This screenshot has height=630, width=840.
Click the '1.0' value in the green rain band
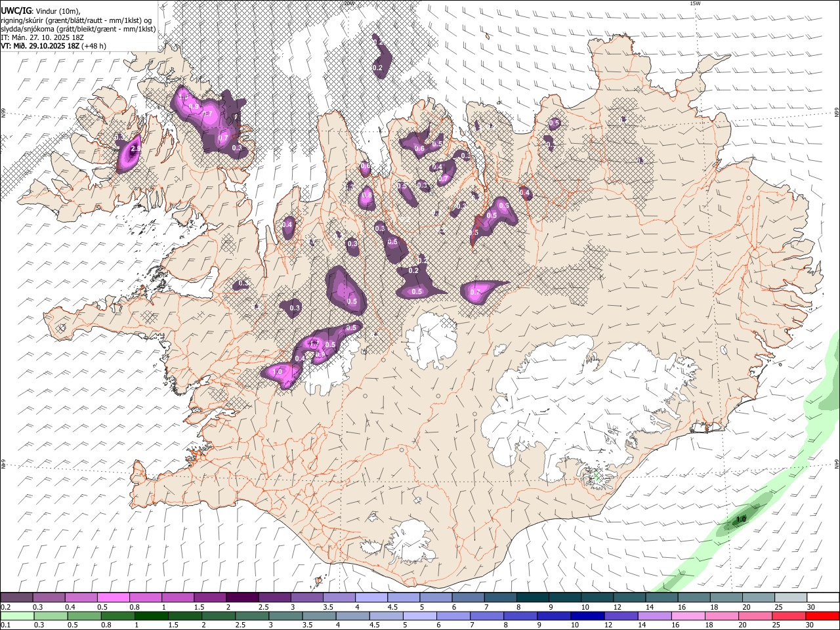pos(741,520)
